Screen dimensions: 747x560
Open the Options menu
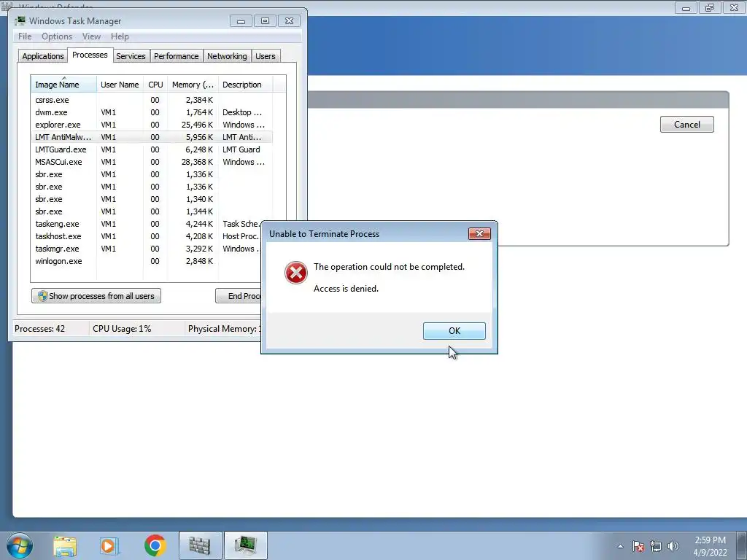57,36
